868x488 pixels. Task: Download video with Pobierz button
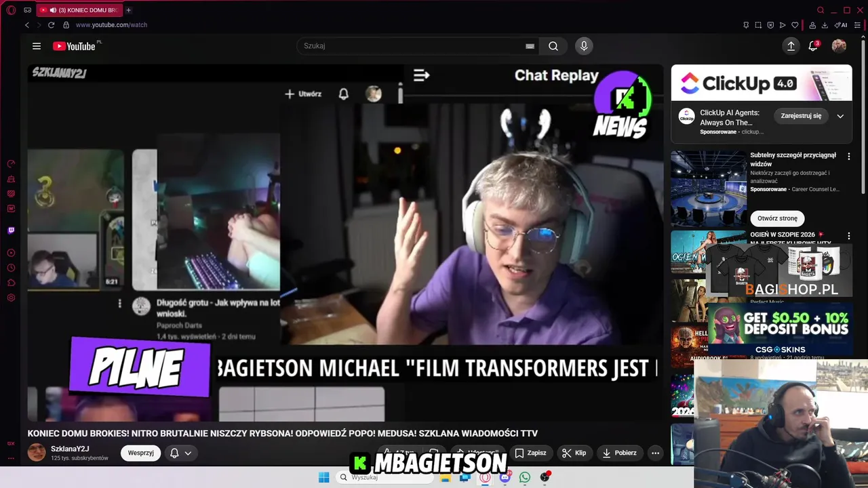(619, 453)
